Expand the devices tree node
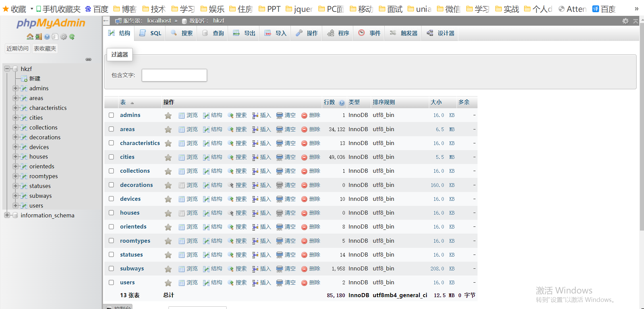 15,147
